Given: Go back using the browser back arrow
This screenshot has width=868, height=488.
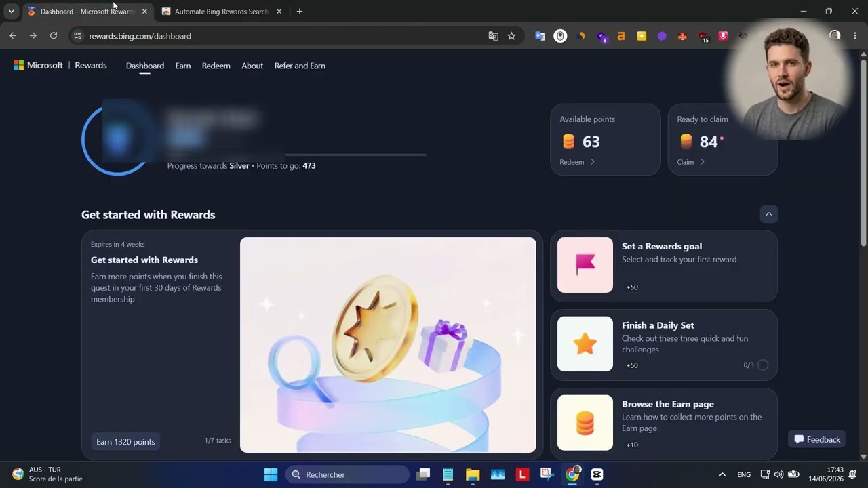Looking at the screenshot, I should [13, 36].
